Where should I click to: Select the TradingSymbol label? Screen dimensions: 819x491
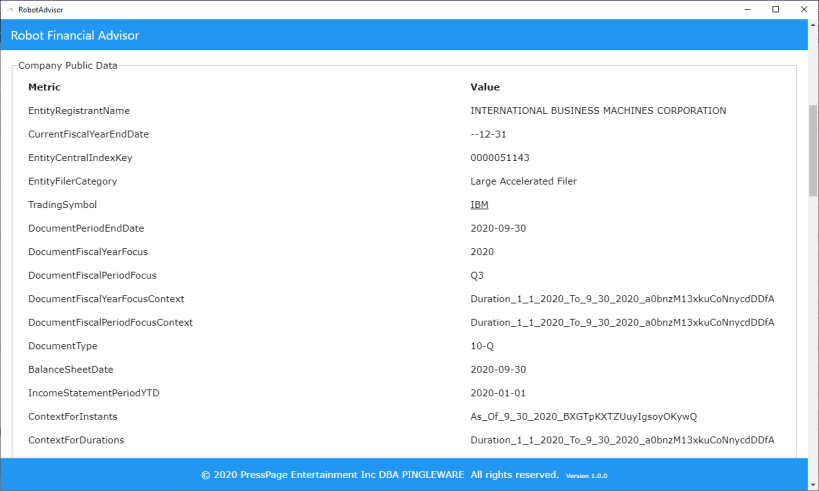click(x=62, y=205)
